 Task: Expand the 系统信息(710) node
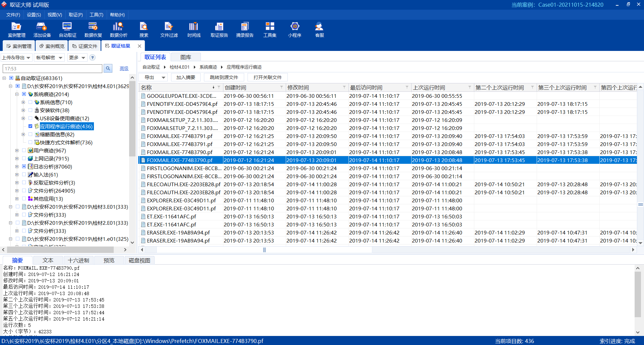point(23,102)
